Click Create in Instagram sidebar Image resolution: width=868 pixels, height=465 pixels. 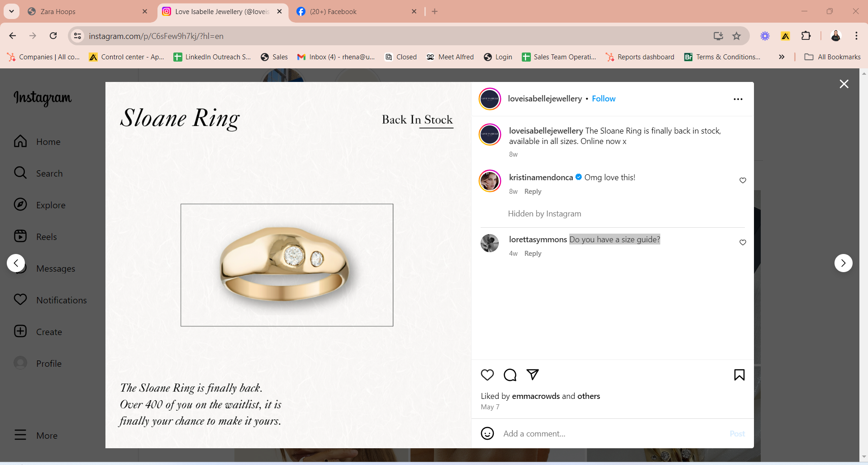38,332
